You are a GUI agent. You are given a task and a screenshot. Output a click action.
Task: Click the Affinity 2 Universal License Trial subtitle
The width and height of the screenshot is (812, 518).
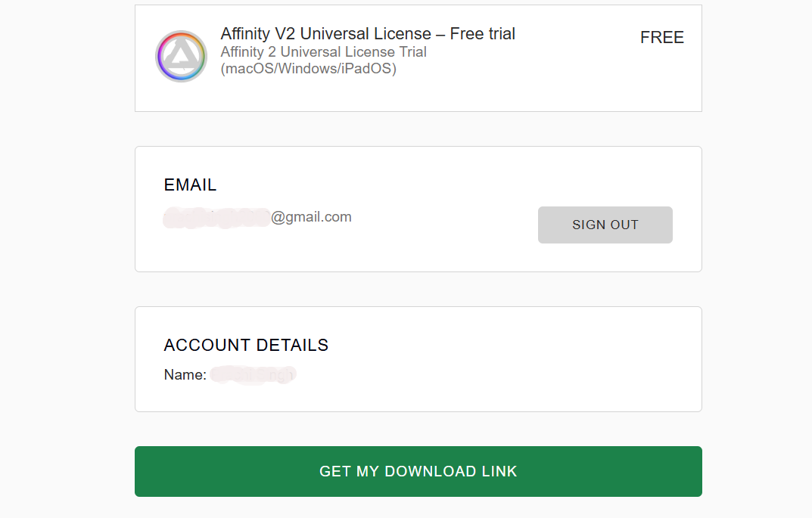click(x=324, y=51)
